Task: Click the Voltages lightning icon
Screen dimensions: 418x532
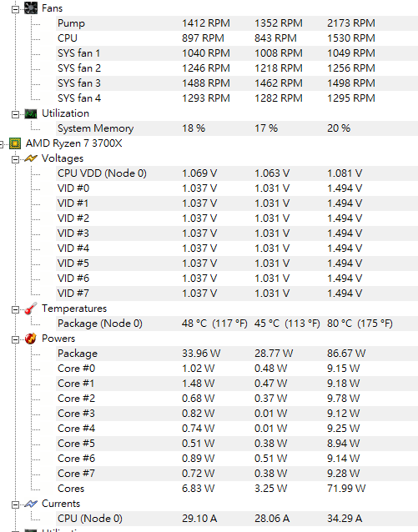Action: pos(31,158)
